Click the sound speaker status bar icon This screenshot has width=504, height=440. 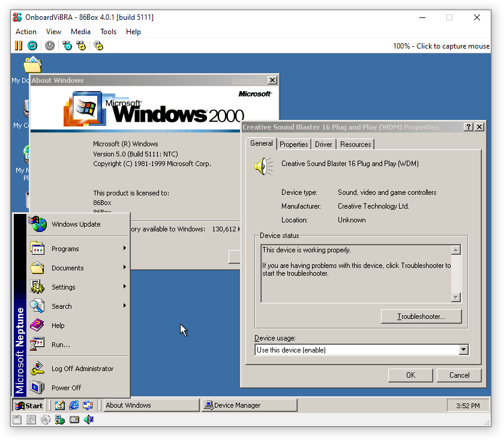(89, 420)
